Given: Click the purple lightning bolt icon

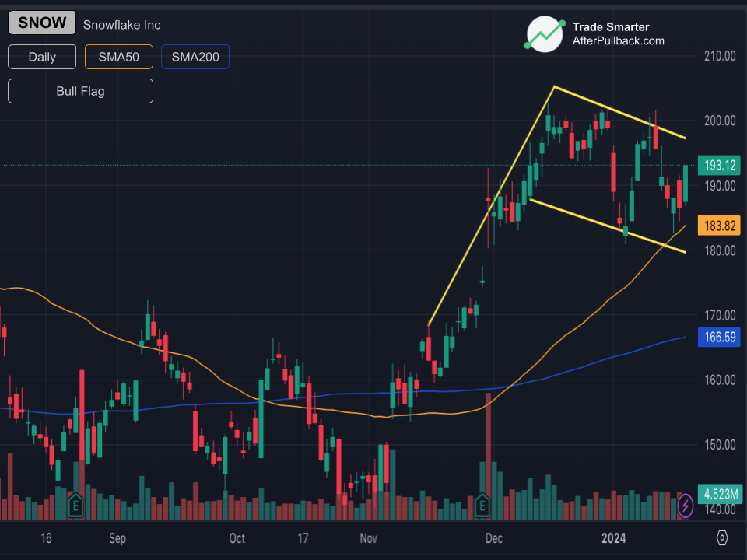Looking at the screenshot, I should [685, 506].
